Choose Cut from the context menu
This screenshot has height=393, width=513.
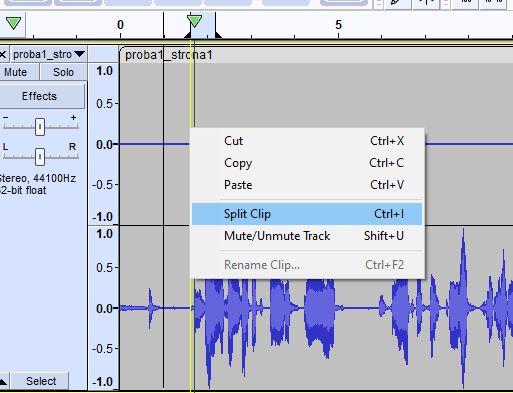[307, 141]
